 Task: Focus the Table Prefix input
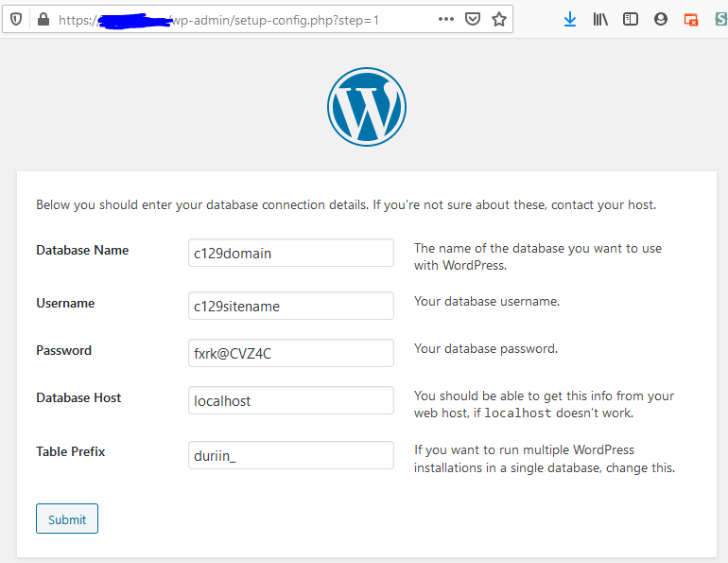pos(291,455)
